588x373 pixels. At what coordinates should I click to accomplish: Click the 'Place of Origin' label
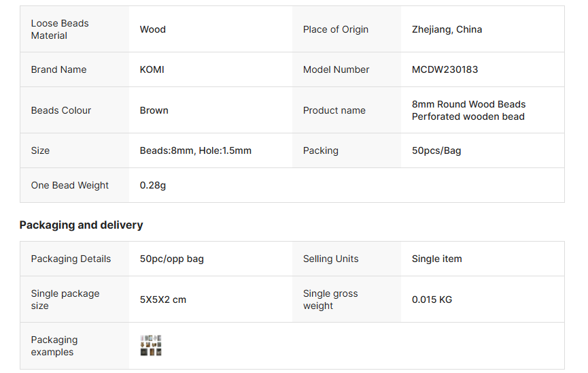click(335, 29)
